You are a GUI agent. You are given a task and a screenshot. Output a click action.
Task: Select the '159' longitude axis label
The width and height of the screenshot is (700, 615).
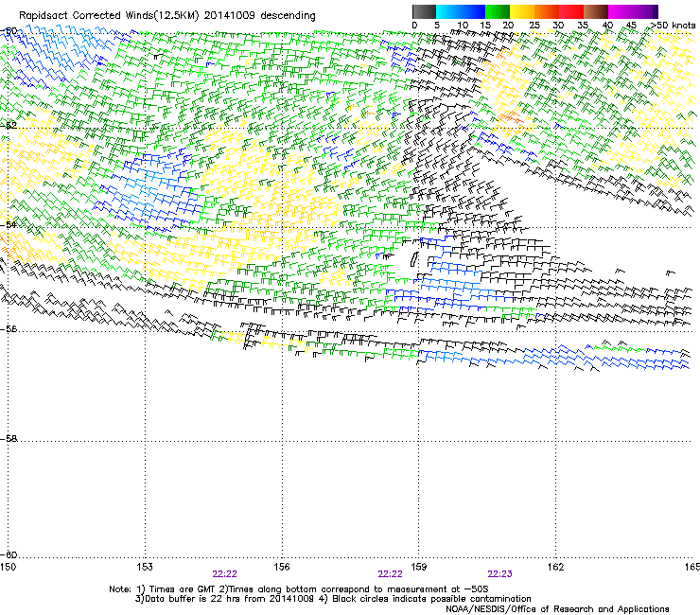click(x=418, y=567)
